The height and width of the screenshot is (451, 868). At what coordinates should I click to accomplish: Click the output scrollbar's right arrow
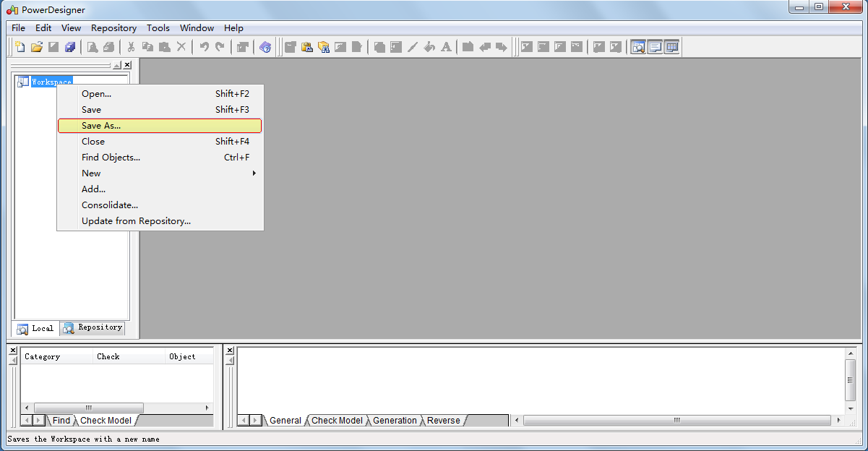tap(838, 420)
